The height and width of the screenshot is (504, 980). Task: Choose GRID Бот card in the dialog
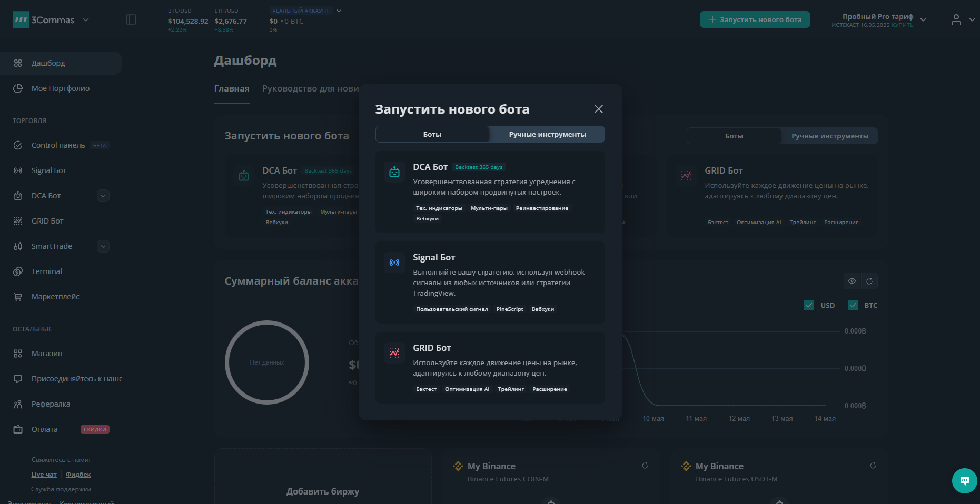point(490,368)
